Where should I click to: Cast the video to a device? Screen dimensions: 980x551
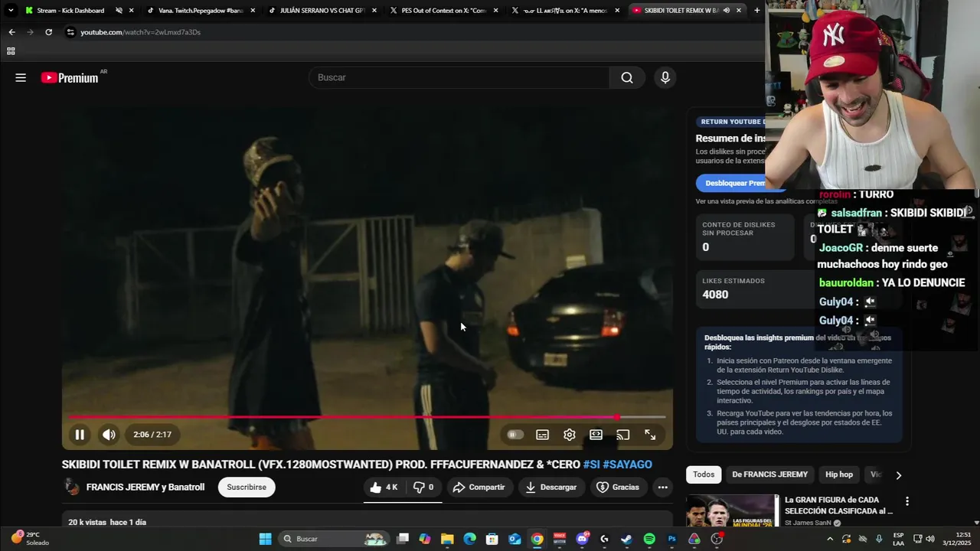point(623,435)
